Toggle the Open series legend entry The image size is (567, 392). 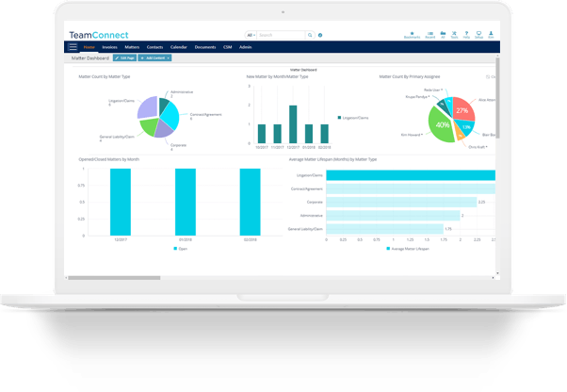coord(181,249)
